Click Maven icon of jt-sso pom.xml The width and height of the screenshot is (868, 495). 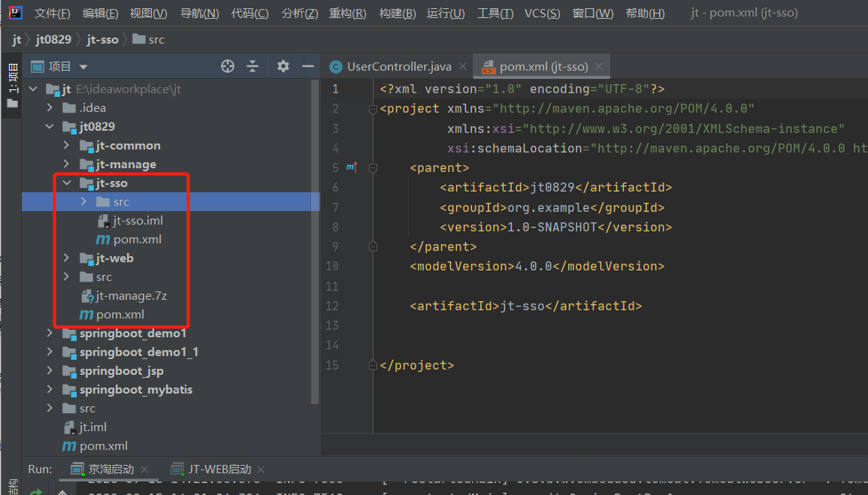(102, 240)
